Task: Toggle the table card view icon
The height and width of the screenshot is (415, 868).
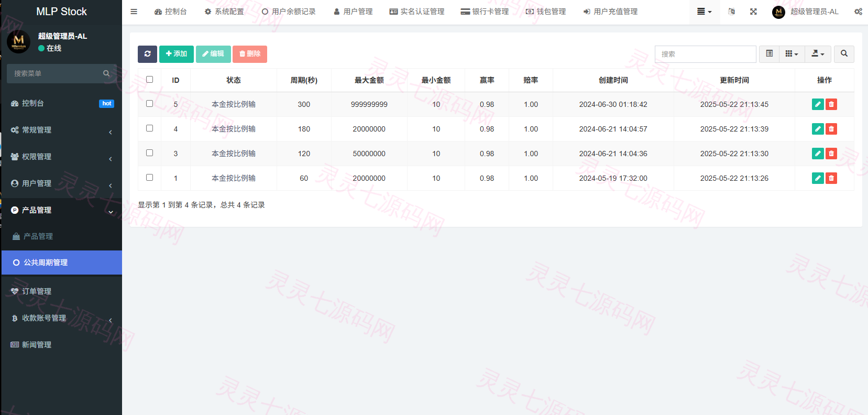Action: point(769,54)
